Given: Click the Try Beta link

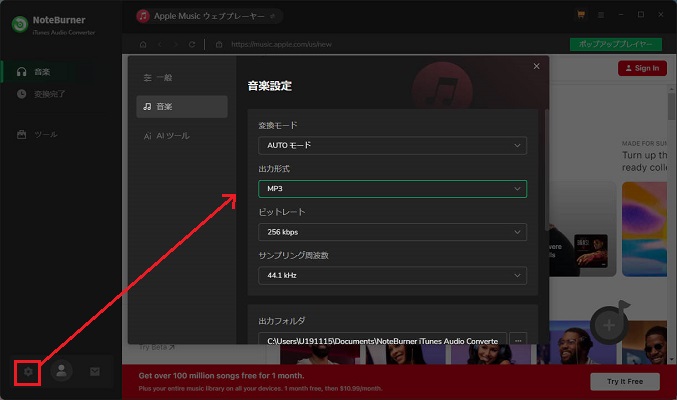Looking at the screenshot, I should [x=156, y=347].
